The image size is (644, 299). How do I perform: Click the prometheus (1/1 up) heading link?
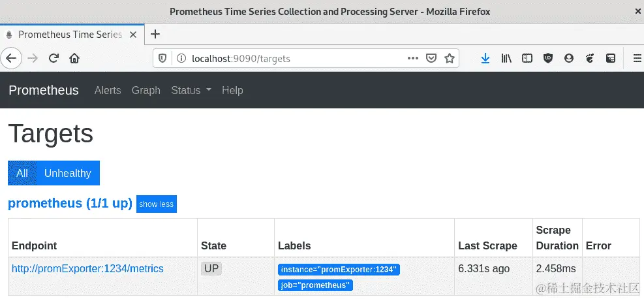[x=70, y=203]
